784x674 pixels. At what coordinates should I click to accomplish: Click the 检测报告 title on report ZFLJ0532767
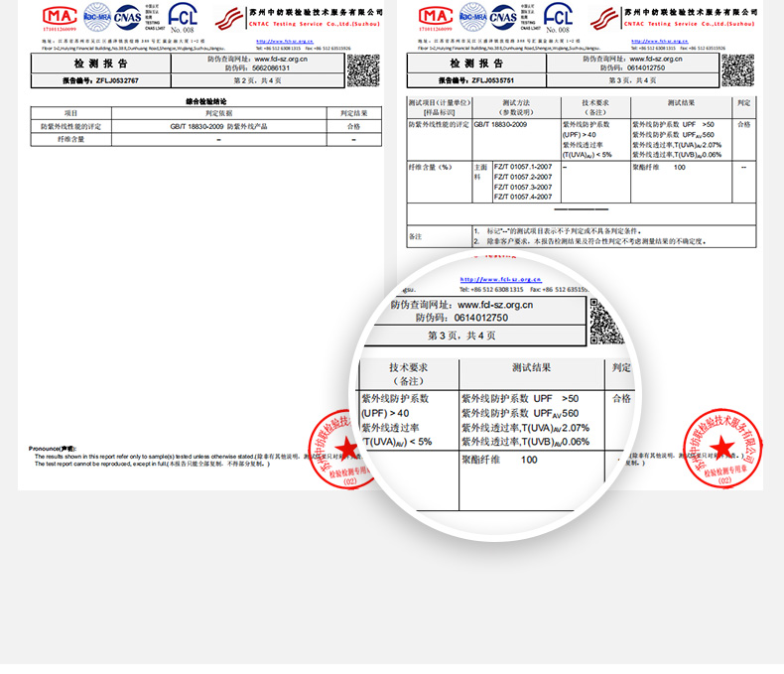[x=101, y=64]
